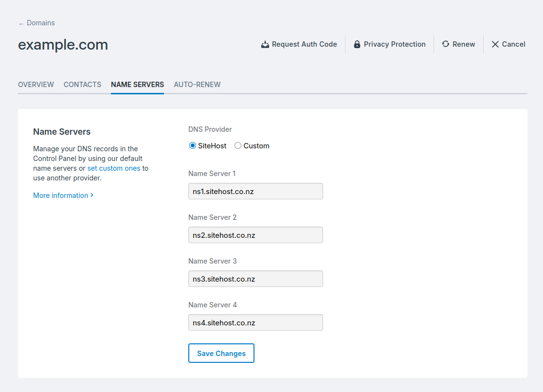The width and height of the screenshot is (543, 392).
Task: Open the set custom ones link
Action: coord(114,168)
